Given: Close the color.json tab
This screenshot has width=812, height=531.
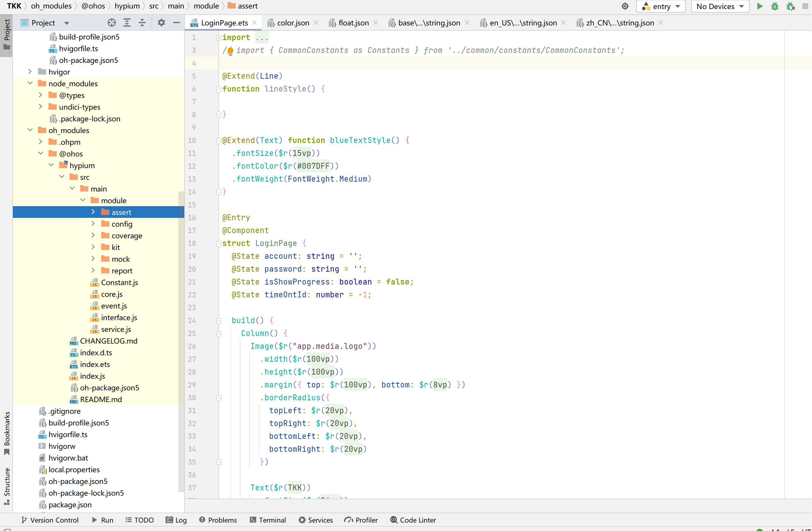Looking at the screenshot, I should click(x=316, y=23).
